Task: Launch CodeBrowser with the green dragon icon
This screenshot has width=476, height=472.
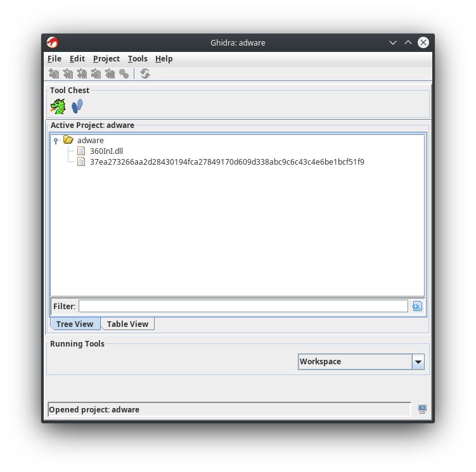Action: 58,106
